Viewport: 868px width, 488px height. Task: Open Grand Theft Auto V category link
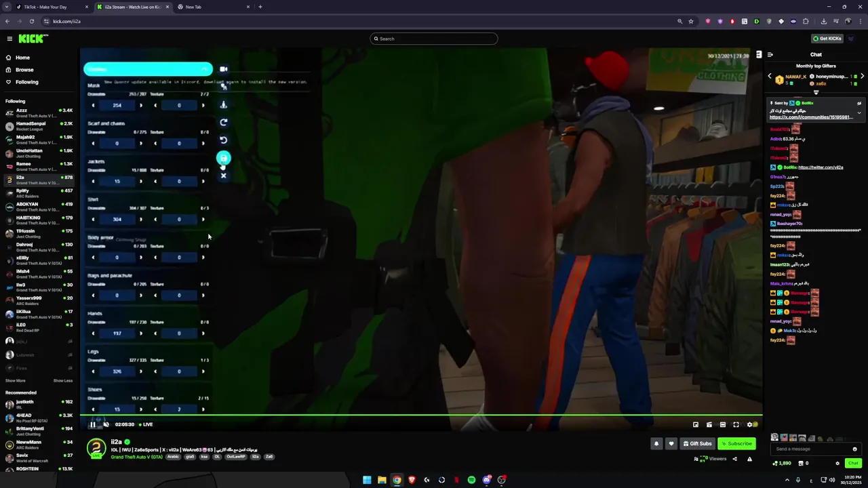(x=136, y=457)
